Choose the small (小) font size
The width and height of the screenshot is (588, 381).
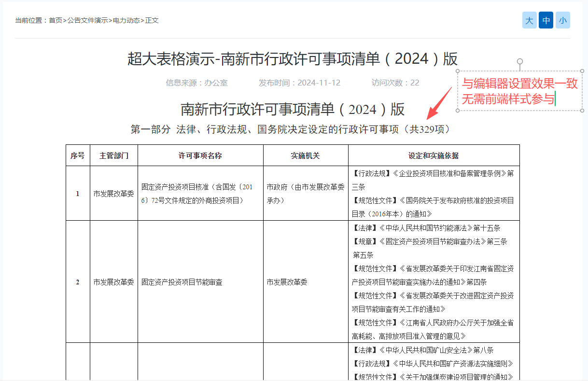coord(562,20)
